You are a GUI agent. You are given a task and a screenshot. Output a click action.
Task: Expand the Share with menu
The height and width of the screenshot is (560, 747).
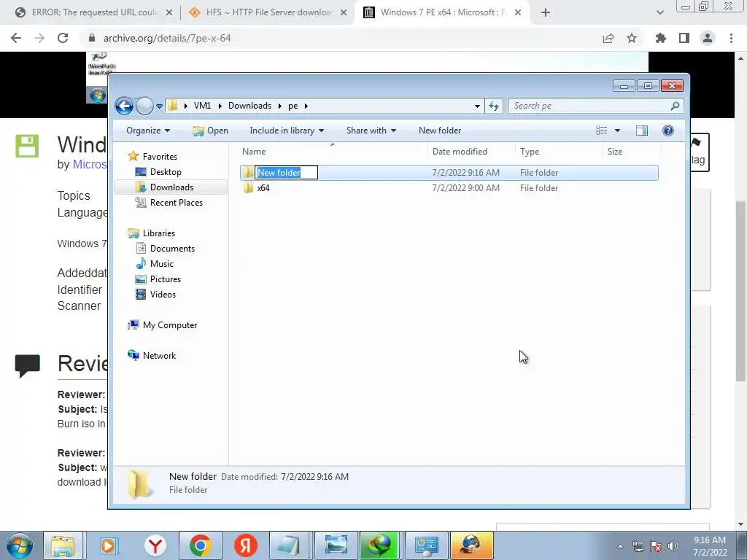371,131
